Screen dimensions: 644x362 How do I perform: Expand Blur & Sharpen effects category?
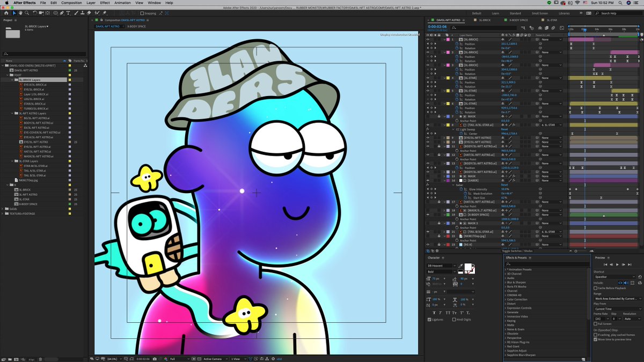click(x=506, y=283)
